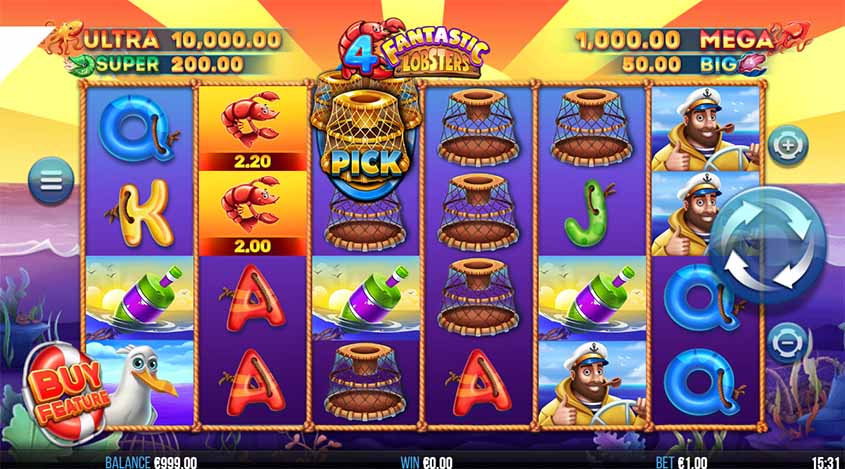Image resolution: width=845 pixels, height=469 pixels.
Task: Click the 4 Fantastic Lobsters logo
Action: pyautogui.click(x=414, y=50)
